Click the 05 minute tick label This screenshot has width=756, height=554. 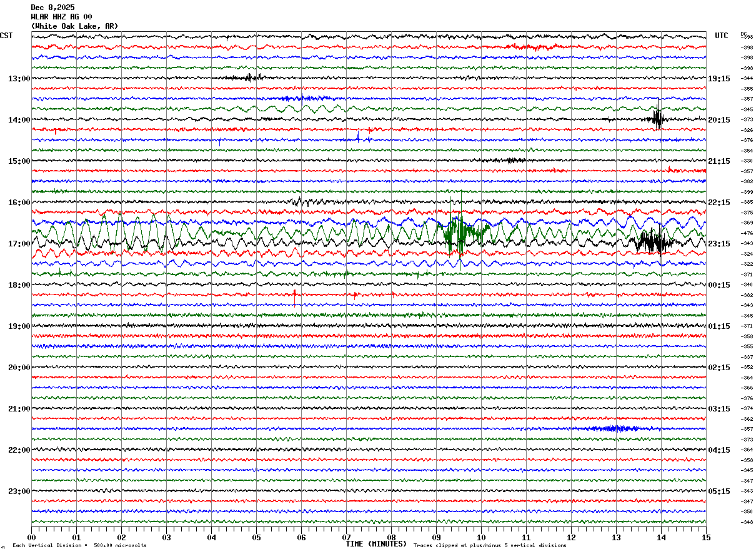coord(256,538)
